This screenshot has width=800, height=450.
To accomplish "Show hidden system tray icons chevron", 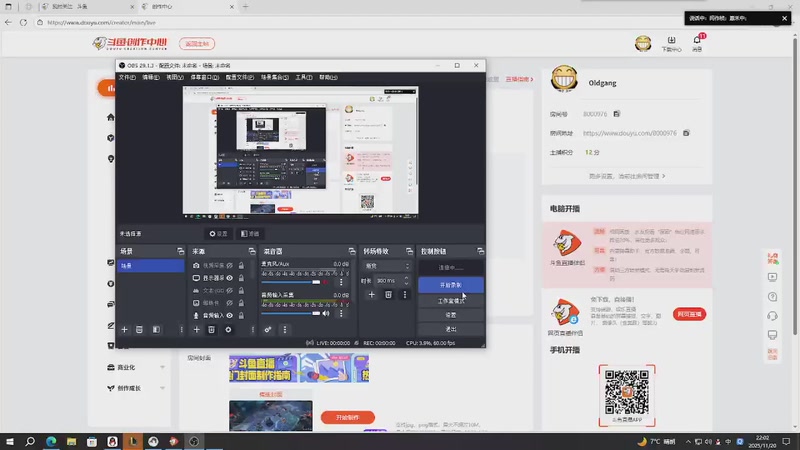I will (x=688, y=441).
